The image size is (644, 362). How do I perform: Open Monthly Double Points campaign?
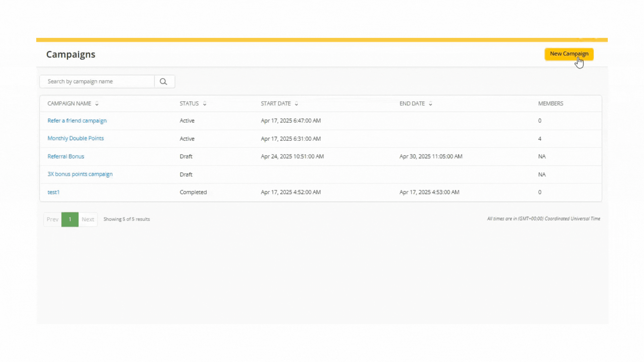75,138
